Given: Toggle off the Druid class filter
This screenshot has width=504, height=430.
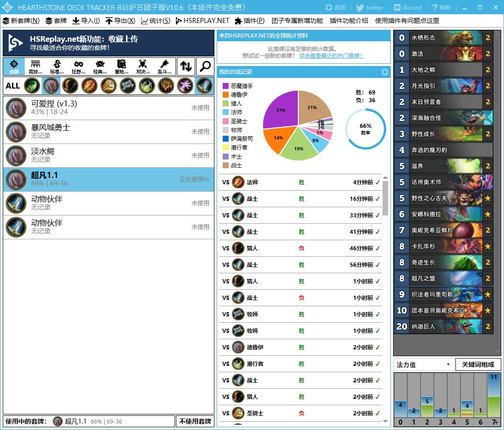Looking at the screenshot, I should click(51, 86).
